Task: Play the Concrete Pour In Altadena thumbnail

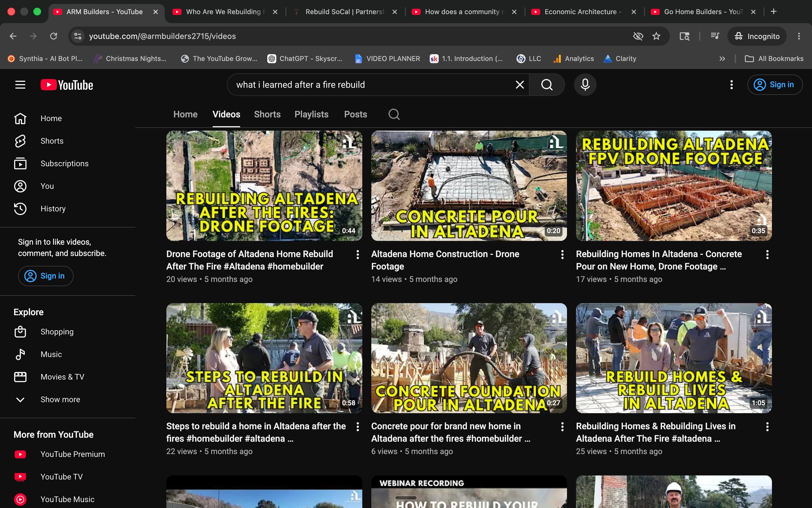Action: pos(469,186)
